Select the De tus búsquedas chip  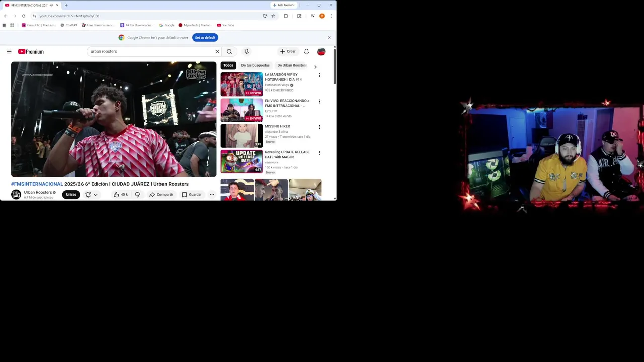255,65
